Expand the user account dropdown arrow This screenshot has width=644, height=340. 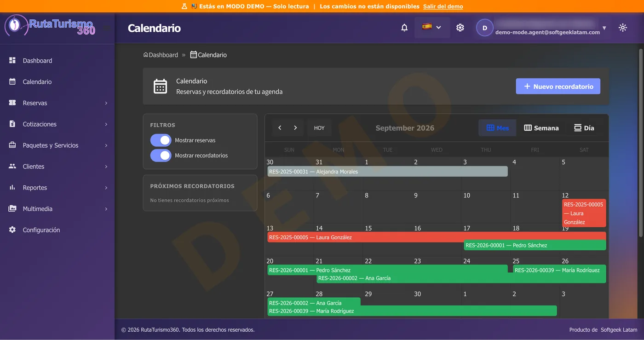tap(604, 28)
